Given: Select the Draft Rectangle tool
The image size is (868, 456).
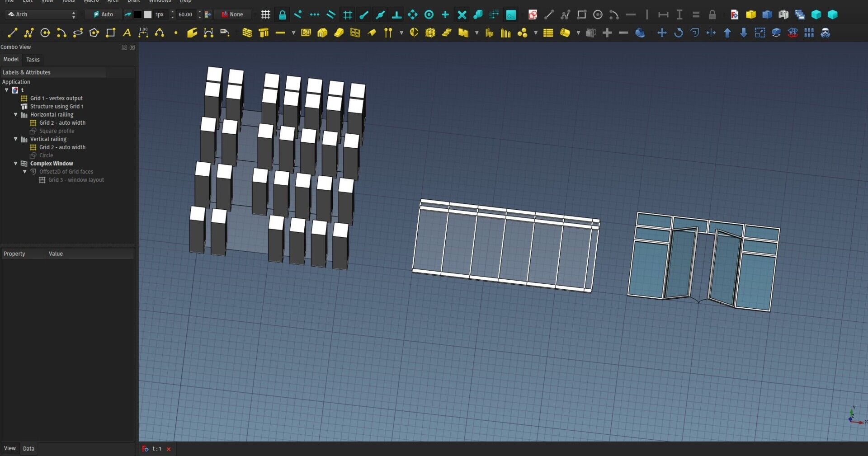Looking at the screenshot, I should point(110,33).
